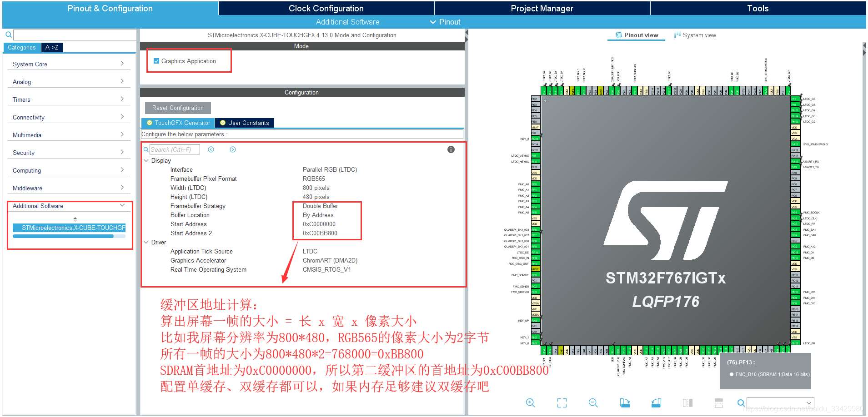Click the zoom in pinout icon
The width and height of the screenshot is (868, 417).
[x=531, y=403]
